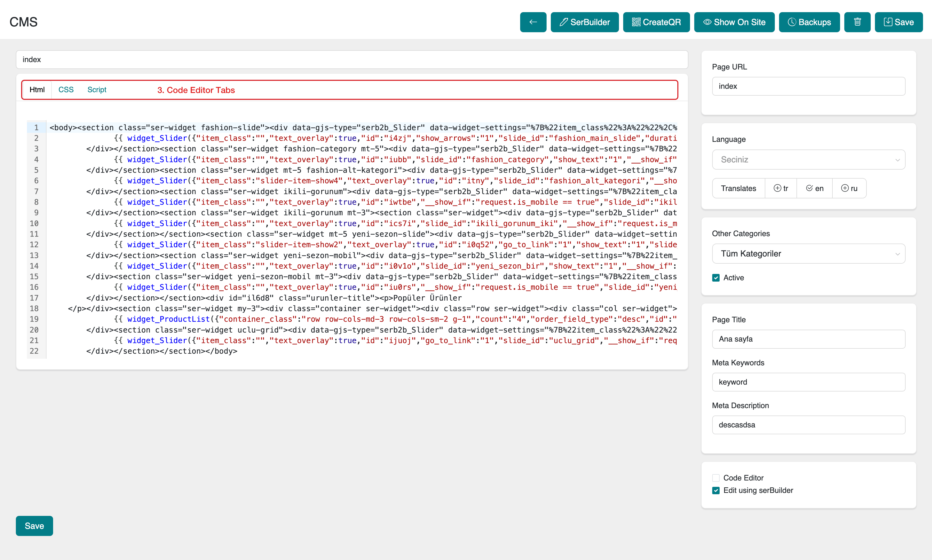Select the Html tab
The height and width of the screenshot is (560, 932).
37,90
